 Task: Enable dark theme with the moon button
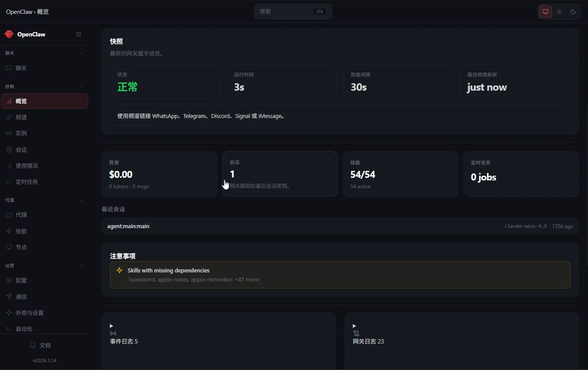[573, 12]
